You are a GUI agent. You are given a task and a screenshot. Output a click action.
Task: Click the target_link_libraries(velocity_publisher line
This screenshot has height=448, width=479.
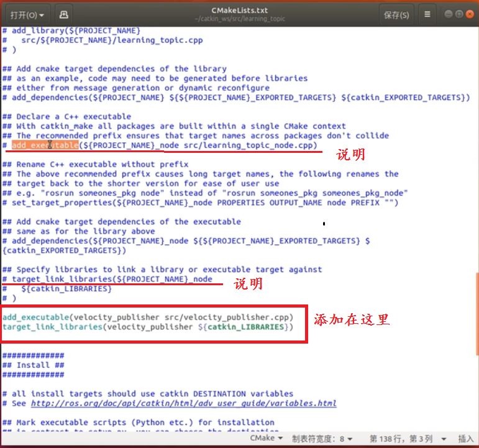pyautogui.click(x=148, y=327)
